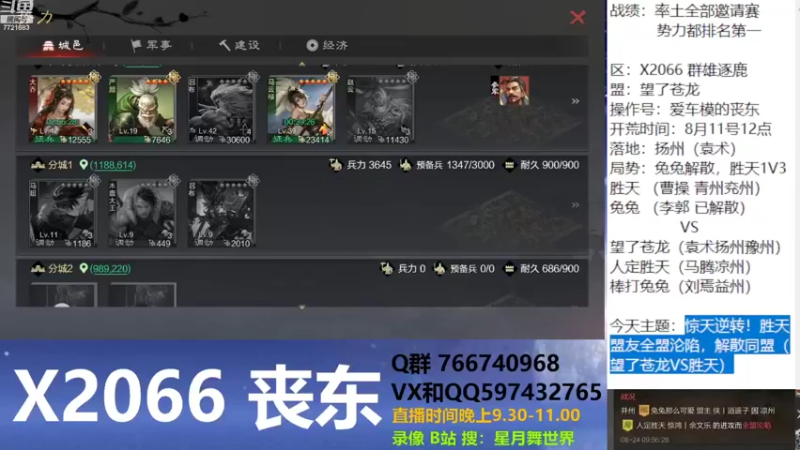800x450 pixels.
Task: Click the 预备兵 0/0 reserve icon
Action: pos(439,268)
